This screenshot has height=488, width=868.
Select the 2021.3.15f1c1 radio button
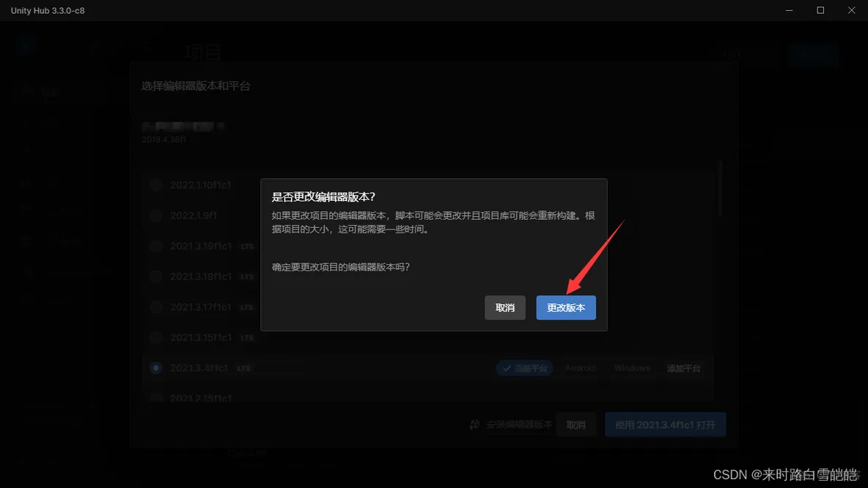tap(156, 338)
